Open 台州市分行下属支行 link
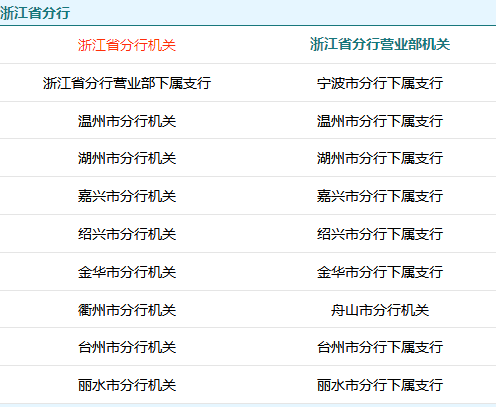Viewport: 496px width, 407px height. pyautogui.click(x=380, y=347)
